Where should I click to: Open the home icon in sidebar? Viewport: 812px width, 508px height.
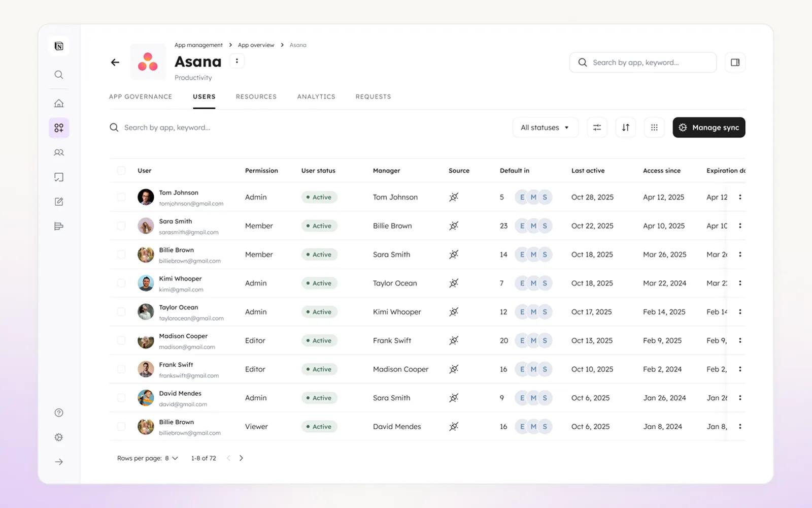[59, 104]
